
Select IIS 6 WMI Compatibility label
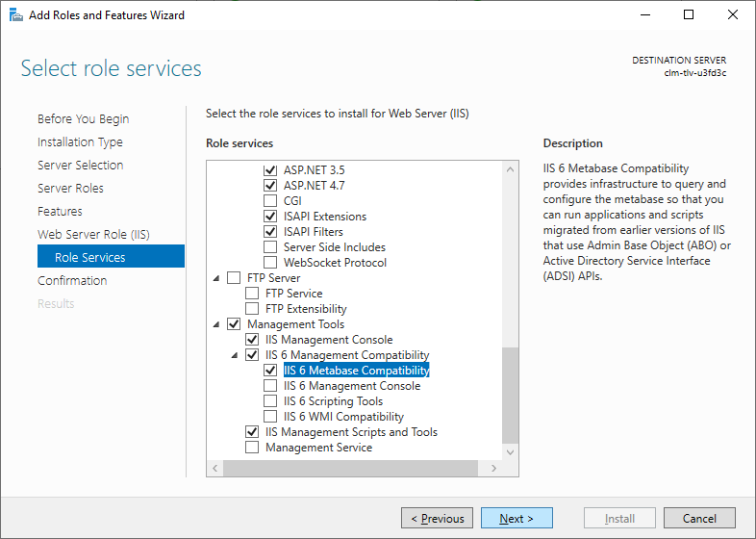[x=343, y=417]
